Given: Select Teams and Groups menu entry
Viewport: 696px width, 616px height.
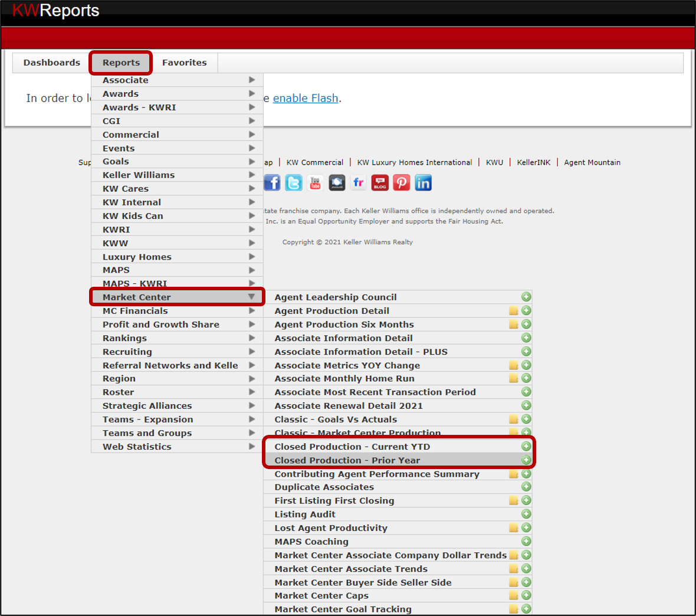Looking at the screenshot, I should pos(177,433).
